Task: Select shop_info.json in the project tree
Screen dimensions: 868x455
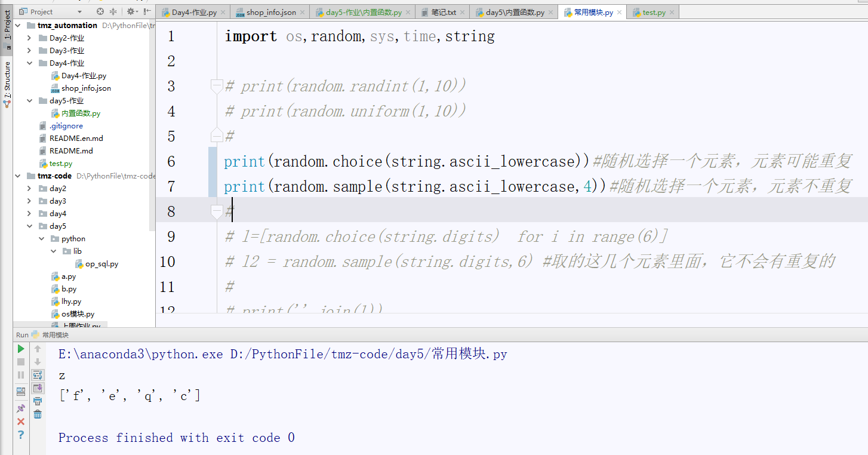Action: [x=86, y=88]
